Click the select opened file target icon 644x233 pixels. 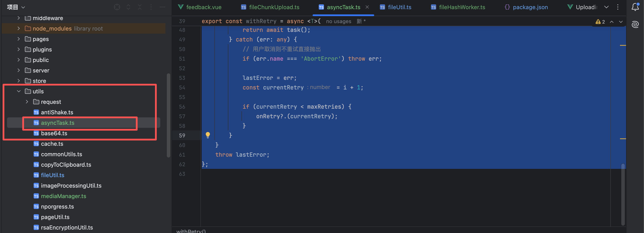click(117, 7)
